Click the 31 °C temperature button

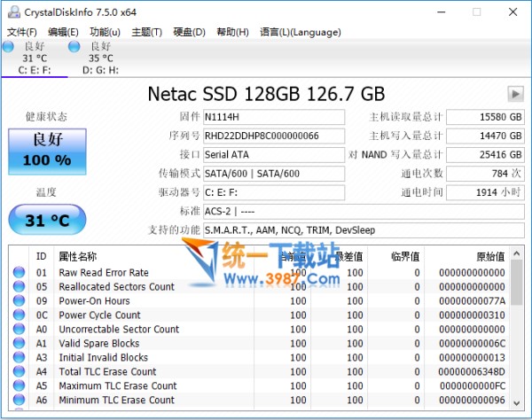tap(47, 220)
